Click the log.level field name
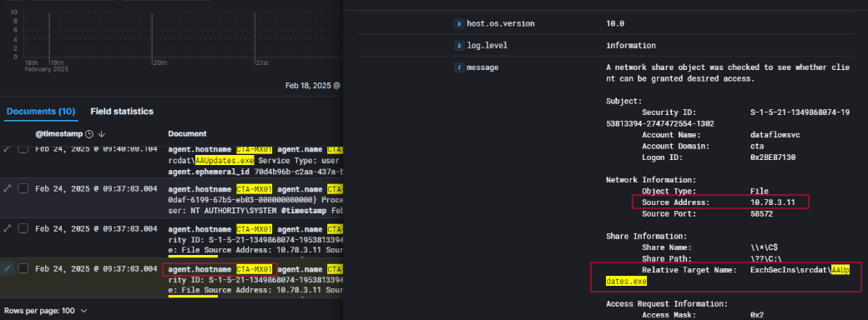This screenshot has width=868, height=320. point(487,46)
